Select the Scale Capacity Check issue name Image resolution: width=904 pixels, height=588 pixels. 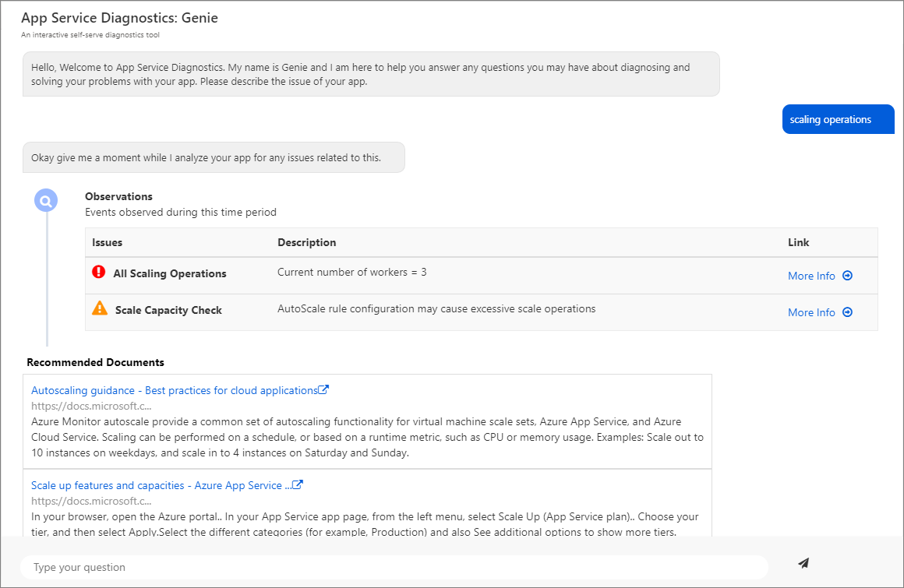click(168, 310)
